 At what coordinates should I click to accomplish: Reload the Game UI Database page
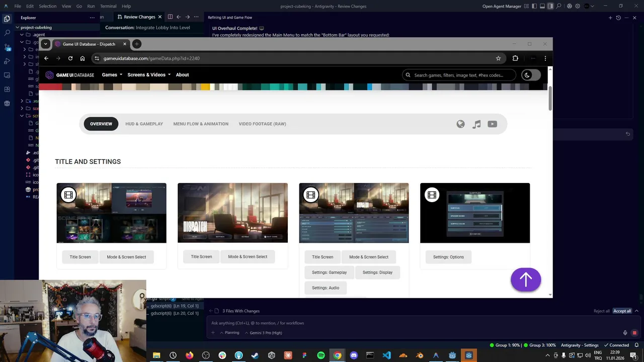[70, 58]
